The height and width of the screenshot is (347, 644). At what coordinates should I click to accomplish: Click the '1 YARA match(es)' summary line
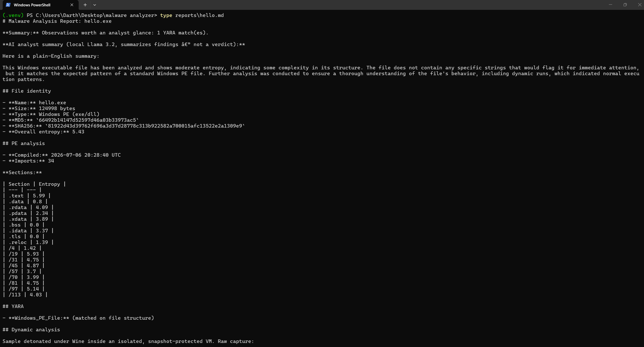pyautogui.click(x=105, y=33)
